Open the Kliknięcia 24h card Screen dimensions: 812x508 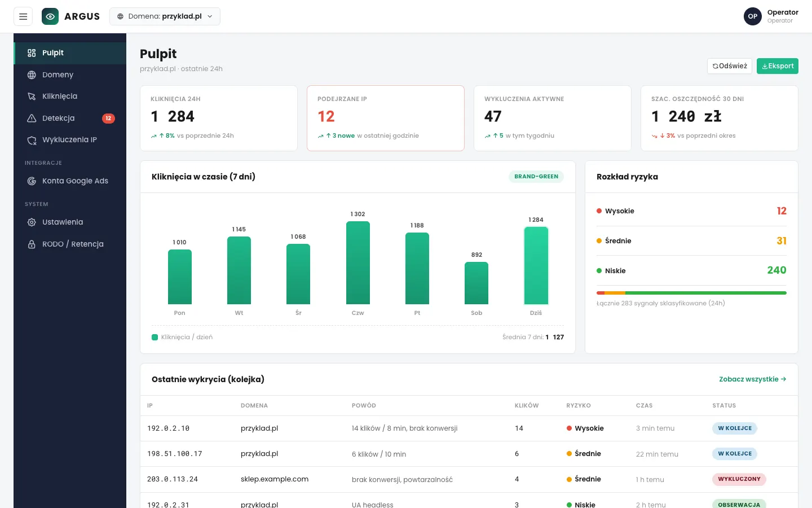tap(219, 119)
